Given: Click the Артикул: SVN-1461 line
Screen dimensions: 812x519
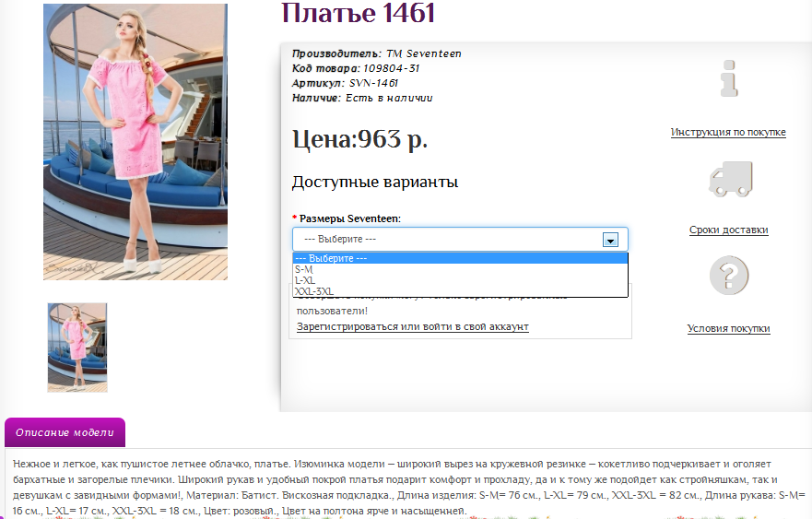Looking at the screenshot, I should tap(345, 83).
